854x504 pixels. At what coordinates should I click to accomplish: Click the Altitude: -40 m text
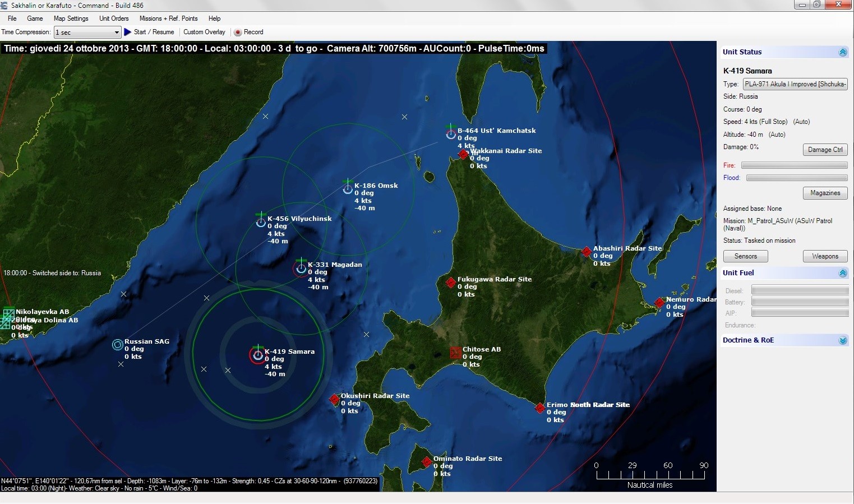pyautogui.click(x=744, y=135)
